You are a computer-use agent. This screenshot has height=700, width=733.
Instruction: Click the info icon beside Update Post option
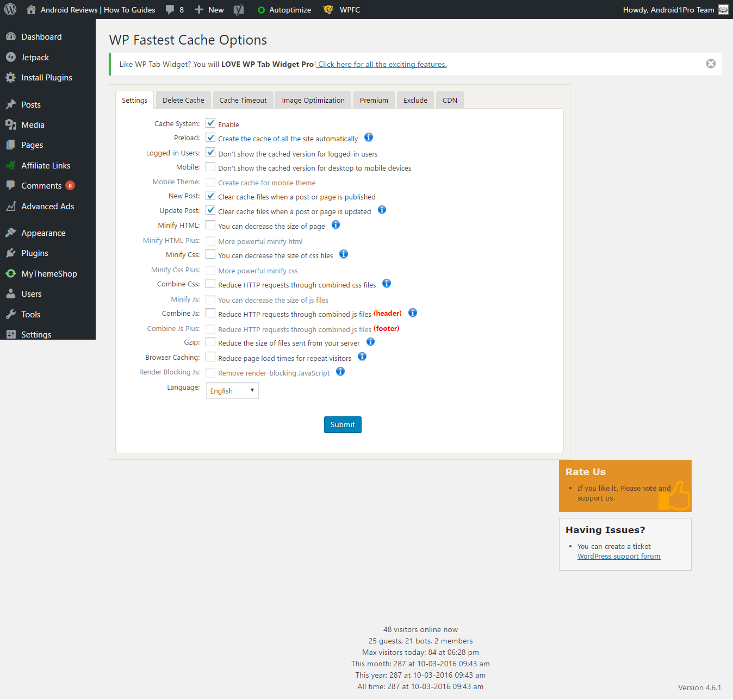(382, 210)
